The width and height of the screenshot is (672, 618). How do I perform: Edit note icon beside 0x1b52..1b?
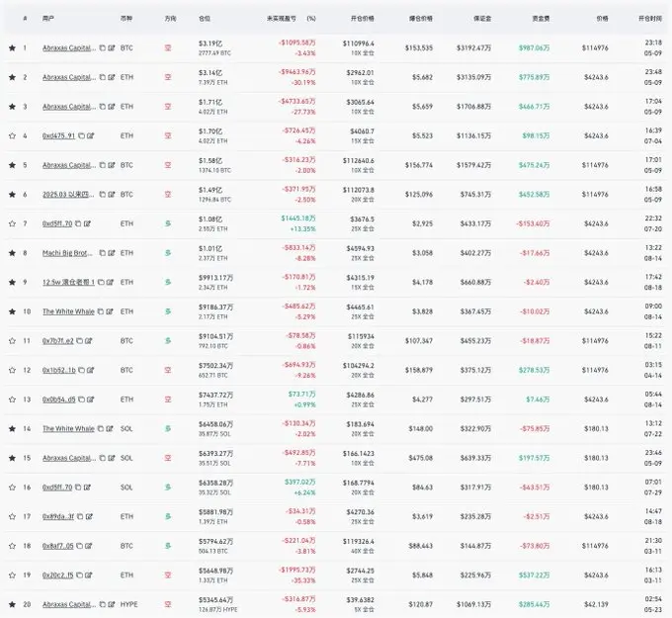pos(91,370)
